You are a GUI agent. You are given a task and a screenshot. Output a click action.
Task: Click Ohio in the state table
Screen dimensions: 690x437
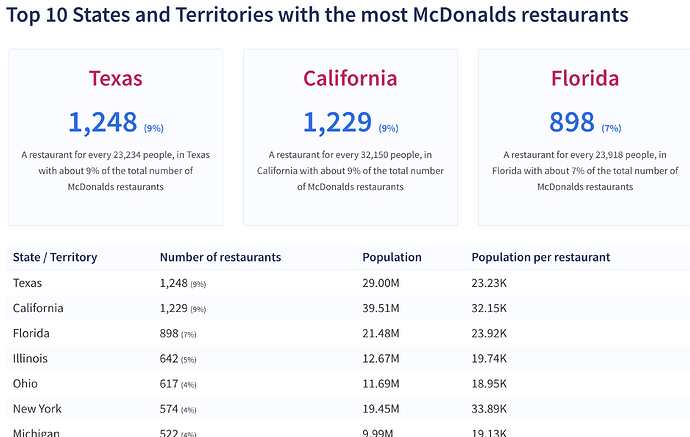26,383
